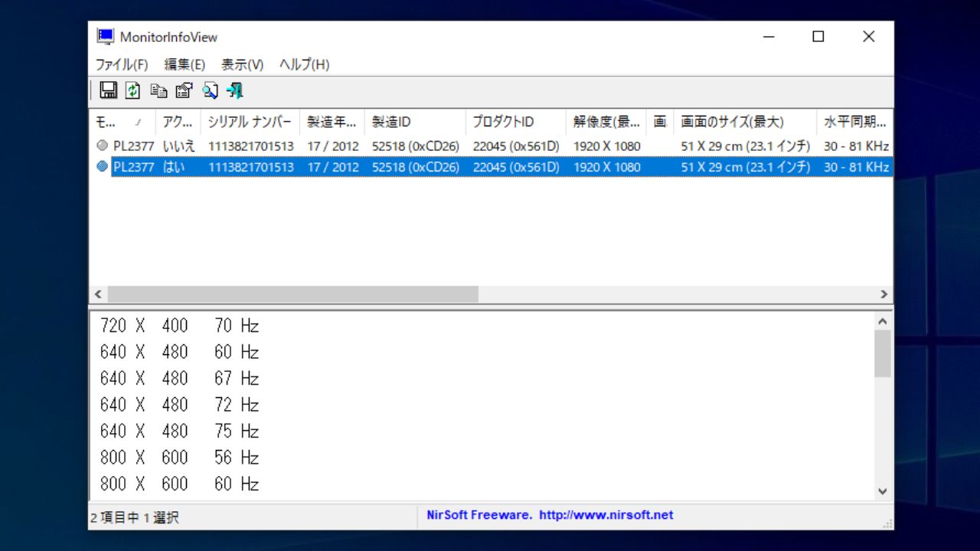Sort by the 画面のサイズ(最大) column header

(745, 122)
